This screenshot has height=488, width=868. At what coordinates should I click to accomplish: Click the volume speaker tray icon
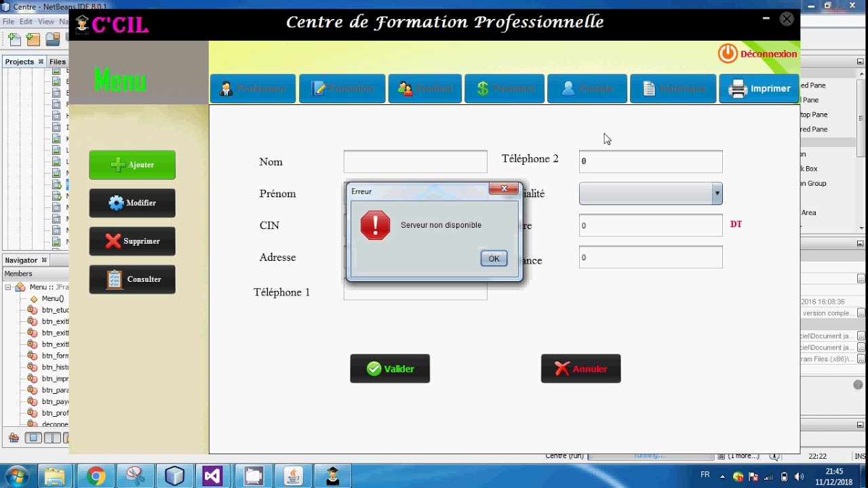799,476
